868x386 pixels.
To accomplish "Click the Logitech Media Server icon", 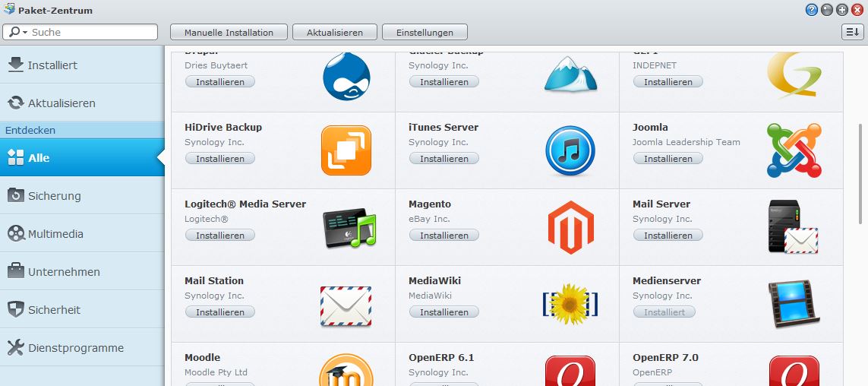I will tap(349, 229).
